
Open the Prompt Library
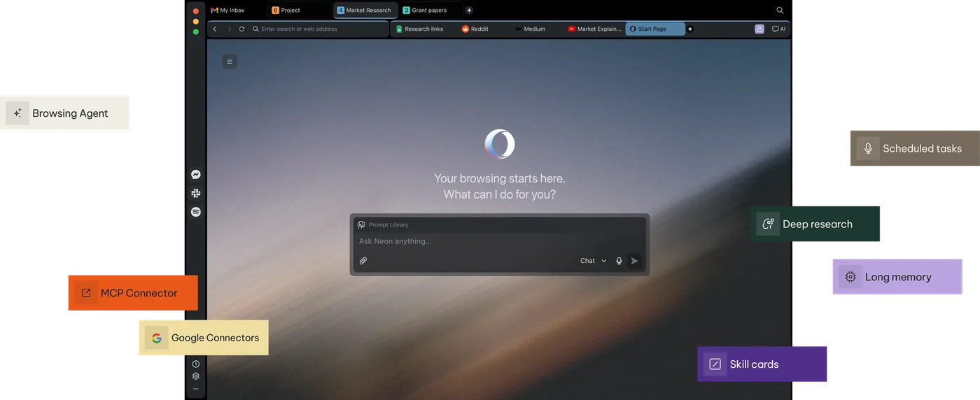click(x=383, y=224)
